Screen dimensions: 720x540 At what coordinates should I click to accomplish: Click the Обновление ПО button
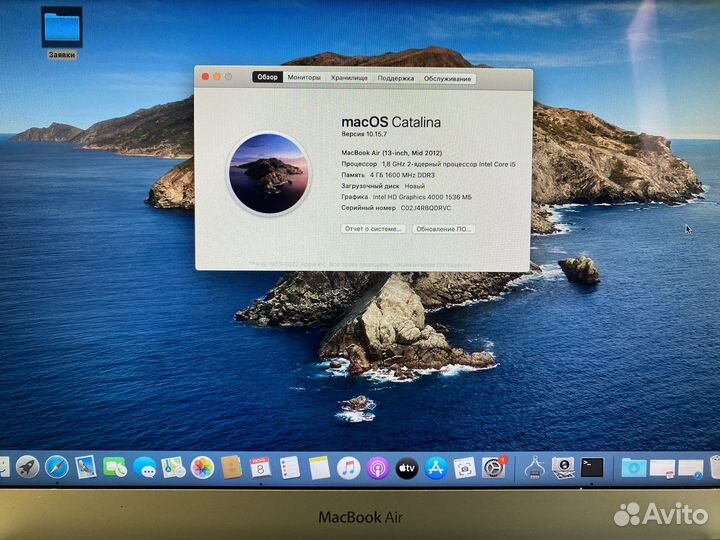[x=444, y=229]
